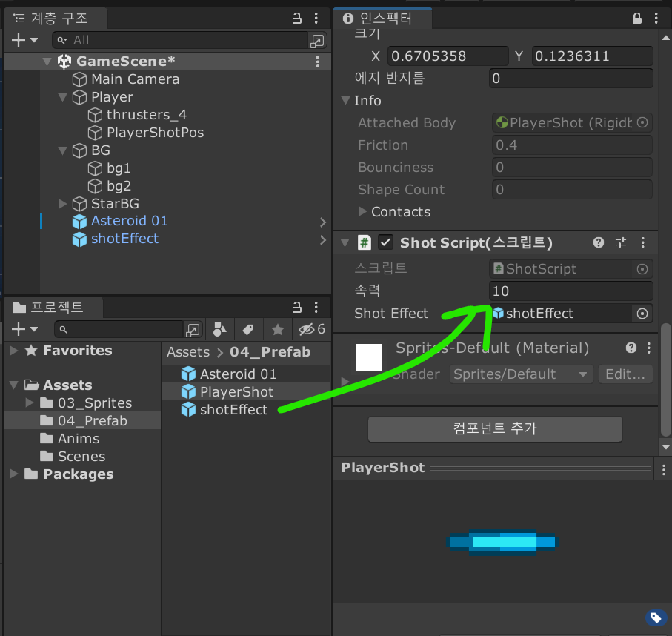Screen dimensions: 672x636
Task: Open Asteroid 01 prefab via arrow
Action: point(323,222)
